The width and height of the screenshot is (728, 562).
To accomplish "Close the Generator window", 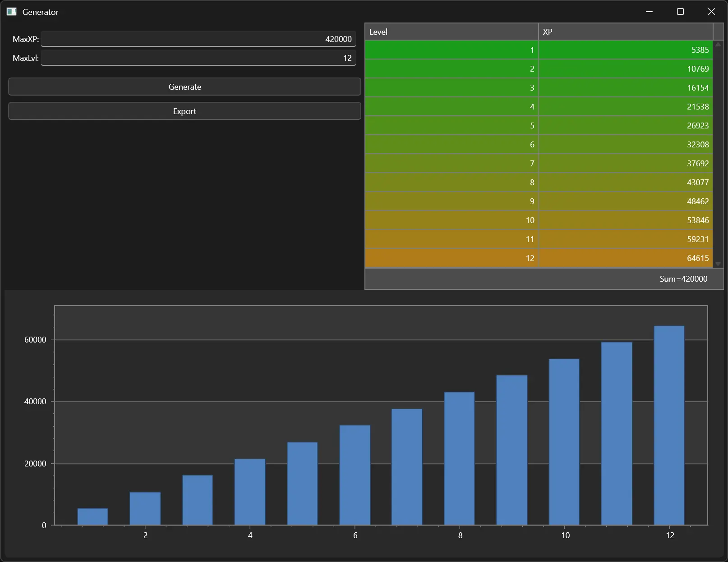I will point(711,12).
